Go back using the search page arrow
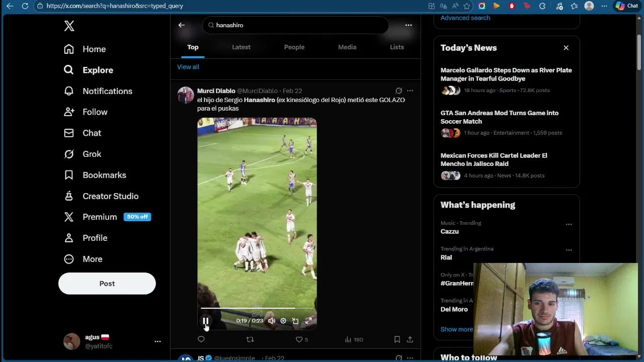This screenshot has width=644, height=362. click(x=182, y=25)
